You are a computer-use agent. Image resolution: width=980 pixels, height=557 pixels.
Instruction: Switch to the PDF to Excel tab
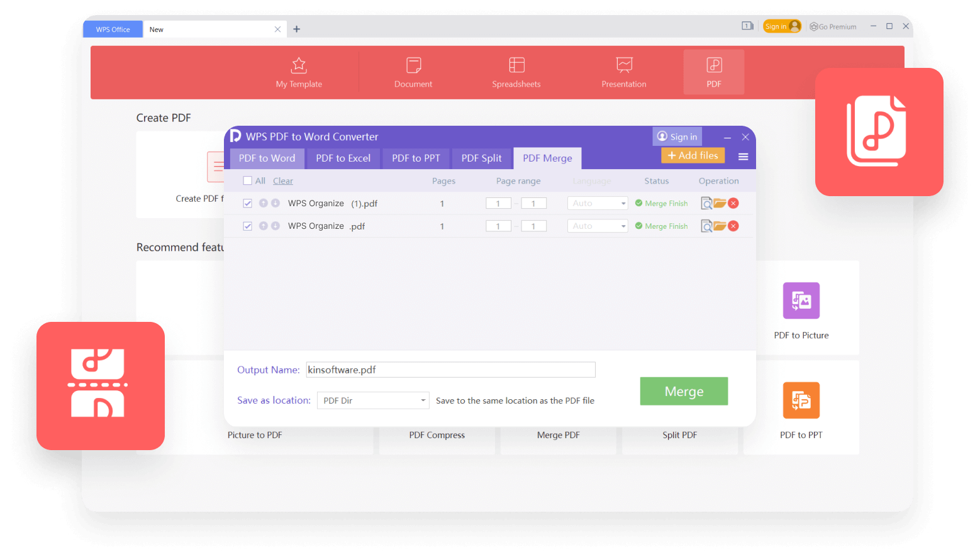343,158
